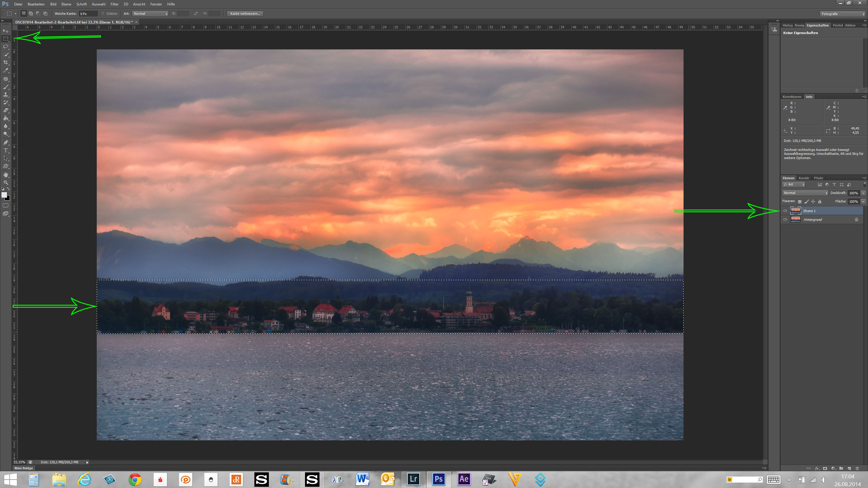Open the status bar info arrow
The image size is (868, 488).
87,462
